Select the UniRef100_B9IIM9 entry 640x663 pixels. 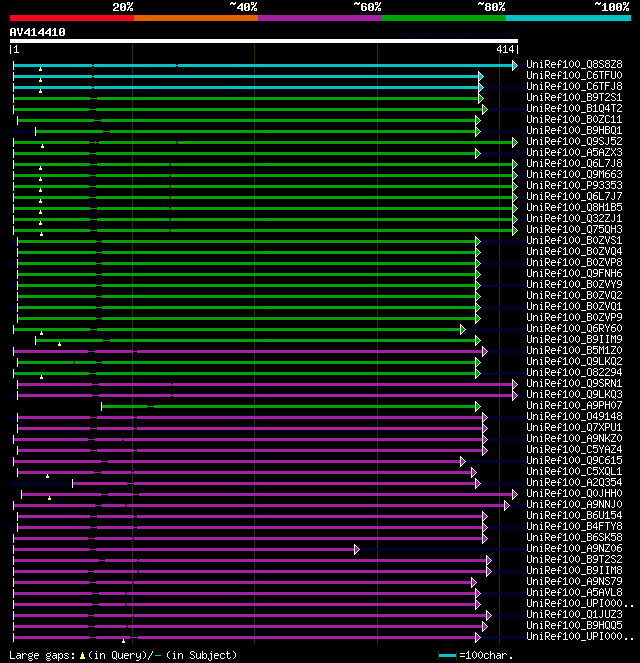tap(574, 339)
